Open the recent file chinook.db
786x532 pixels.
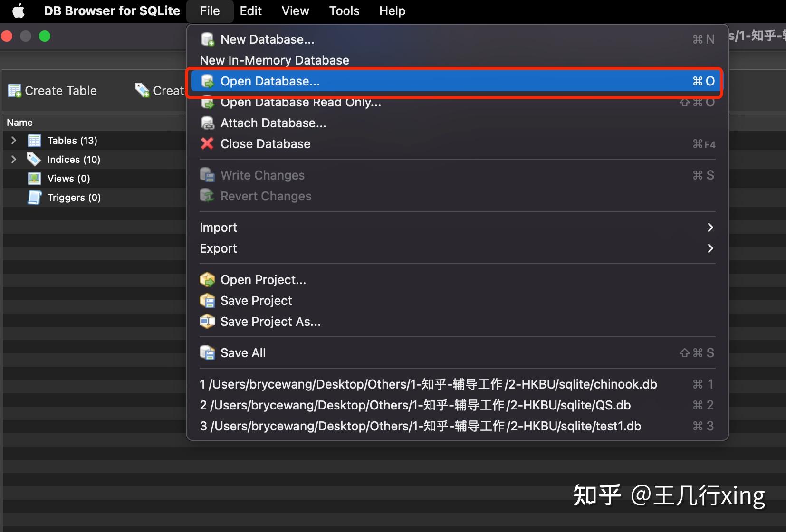pos(428,384)
